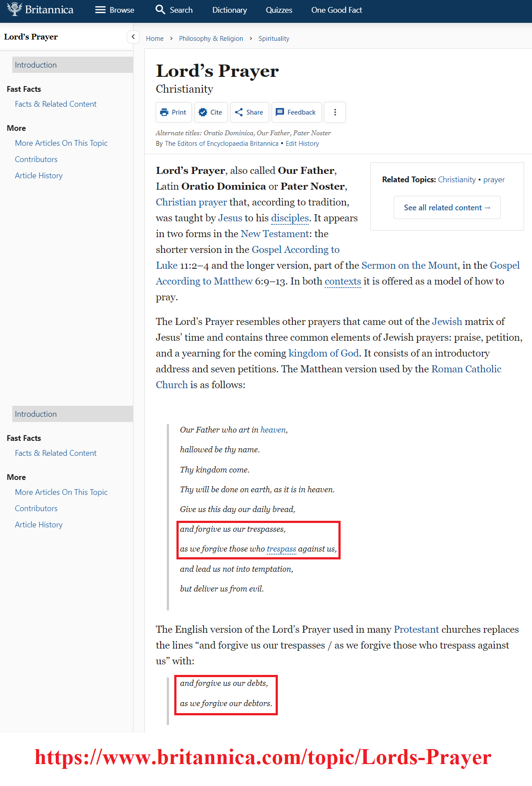Open Facts & Related Content in top sidebar
This screenshot has height=786, width=532.
56,104
